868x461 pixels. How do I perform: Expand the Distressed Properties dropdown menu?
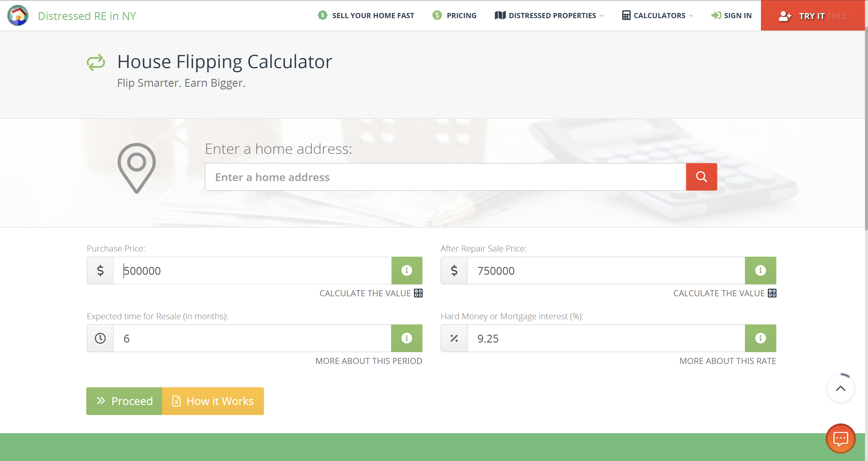pyautogui.click(x=549, y=15)
